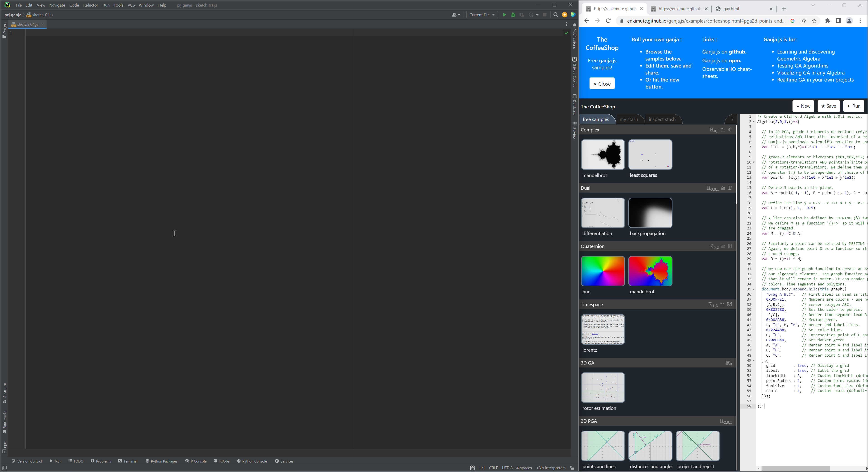
Task: Open the Code With Me user dropdown
Action: click(455, 15)
